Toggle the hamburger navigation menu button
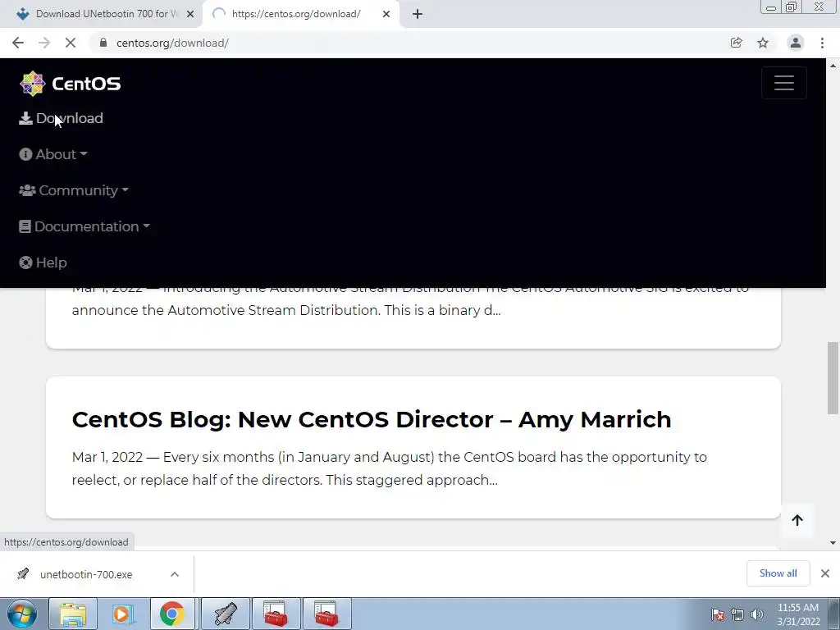Screen dimensions: 840x630 click(783, 83)
